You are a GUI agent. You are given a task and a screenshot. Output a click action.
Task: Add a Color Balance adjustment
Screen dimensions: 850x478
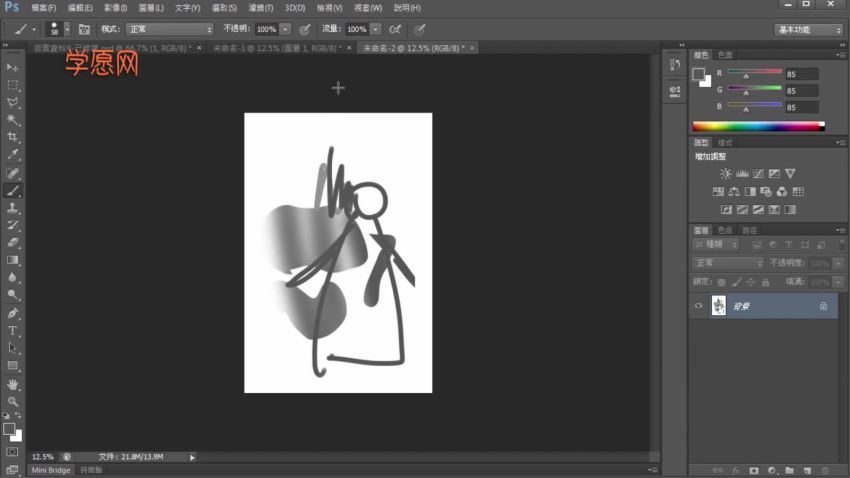734,191
